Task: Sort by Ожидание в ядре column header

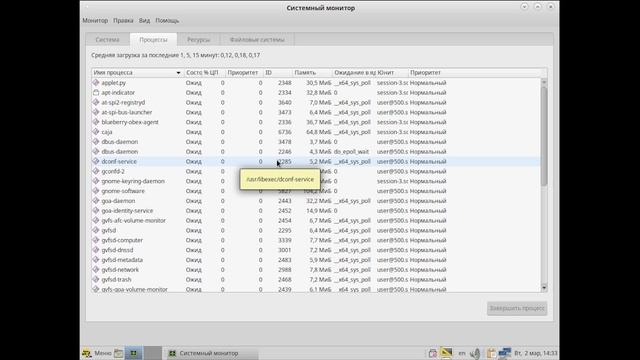Action: 354,73
